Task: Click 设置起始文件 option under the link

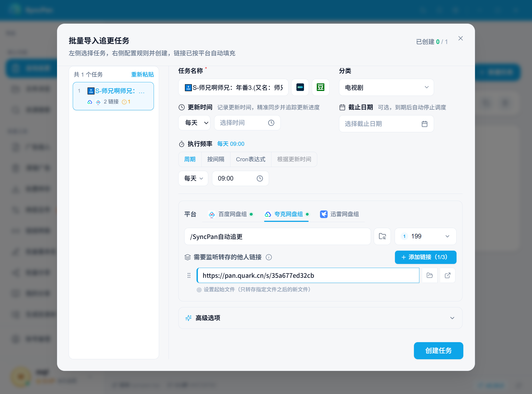Action: tap(254, 290)
